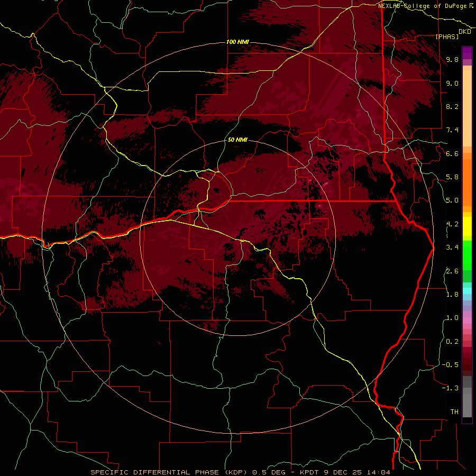Click the 1.8 color scale value

point(452,295)
